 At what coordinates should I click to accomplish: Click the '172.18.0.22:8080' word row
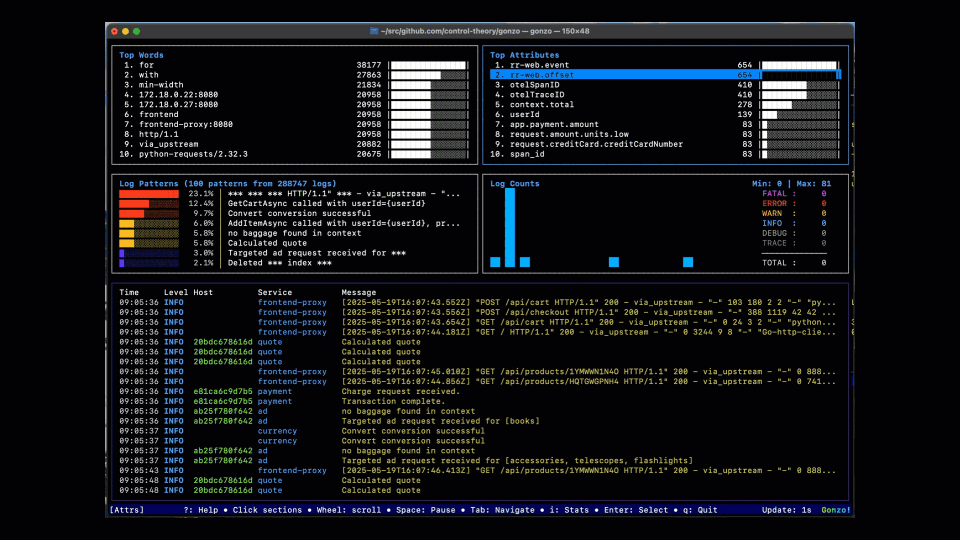[295, 95]
